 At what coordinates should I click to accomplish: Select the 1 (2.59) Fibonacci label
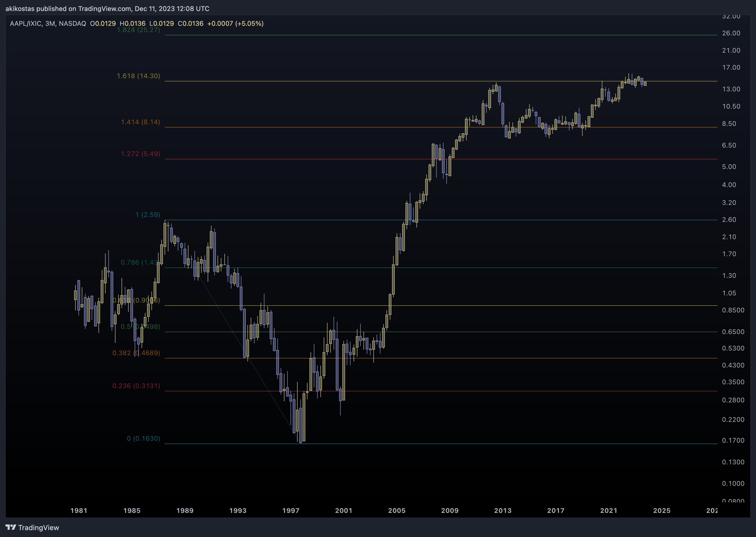148,214
